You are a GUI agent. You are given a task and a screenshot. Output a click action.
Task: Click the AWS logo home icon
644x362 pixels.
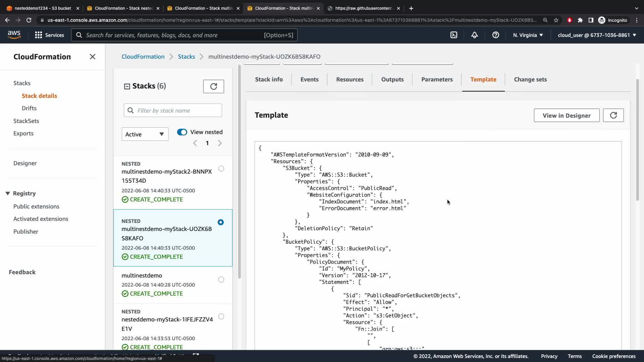coord(14,35)
